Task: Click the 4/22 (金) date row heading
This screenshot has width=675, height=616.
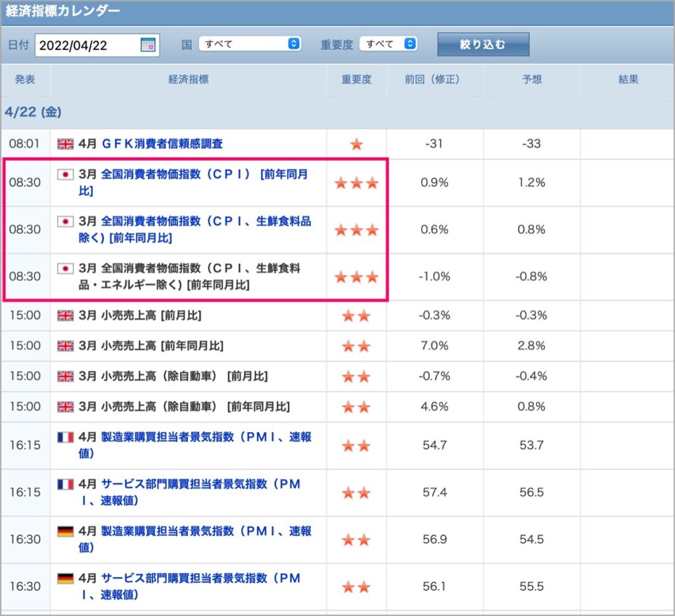Action: (33, 112)
